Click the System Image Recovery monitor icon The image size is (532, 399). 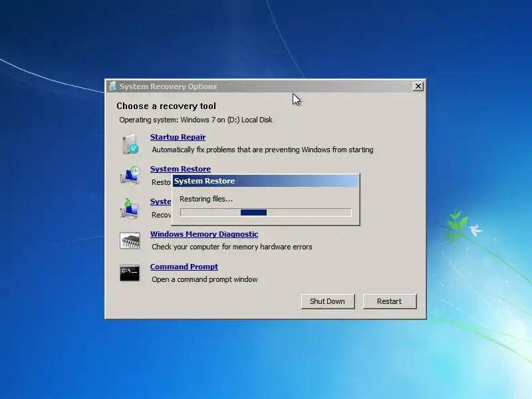(x=130, y=208)
